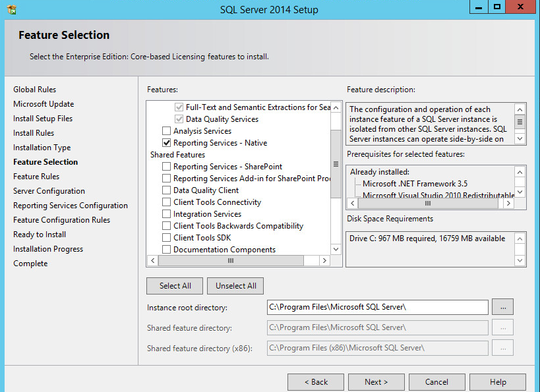Click the disk space up scroll arrow
The width and height of the screenshot is (540, 392).
pos(520,239)
